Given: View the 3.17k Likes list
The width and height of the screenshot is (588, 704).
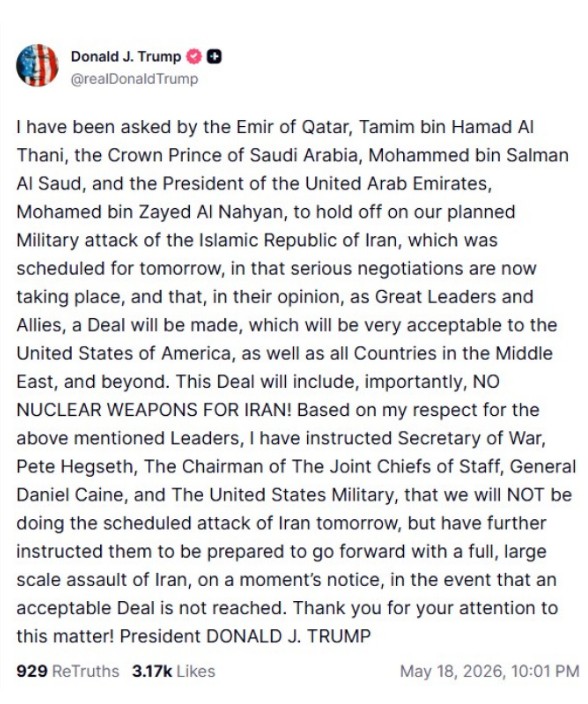Looking at the screenshot, I should pos(174,671).
